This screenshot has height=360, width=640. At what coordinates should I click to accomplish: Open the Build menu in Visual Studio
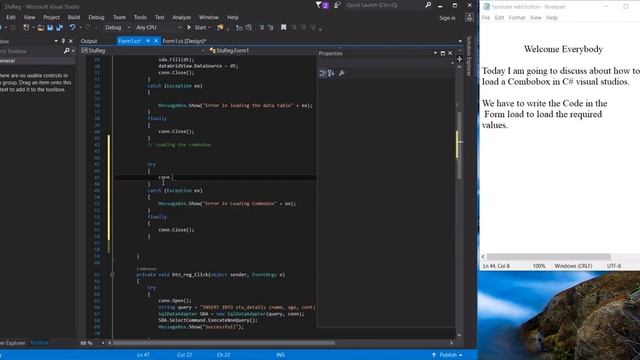pos(74,17)
